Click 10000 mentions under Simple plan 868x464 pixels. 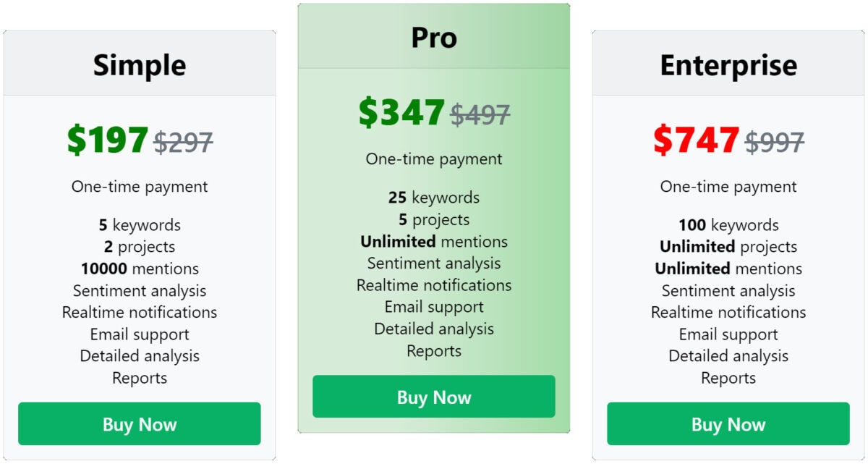pyautogui.click(x=140, y=269)
